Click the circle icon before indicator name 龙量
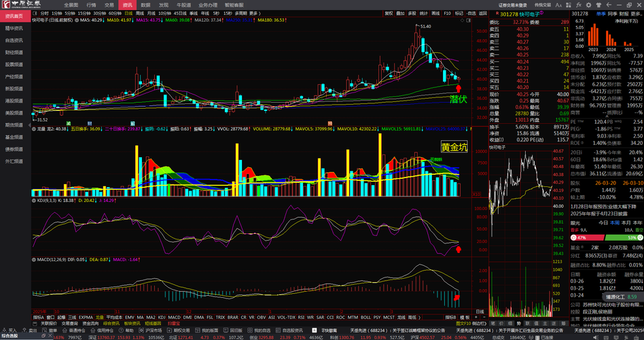Screen dimensions: 644x340 [34, 129]
